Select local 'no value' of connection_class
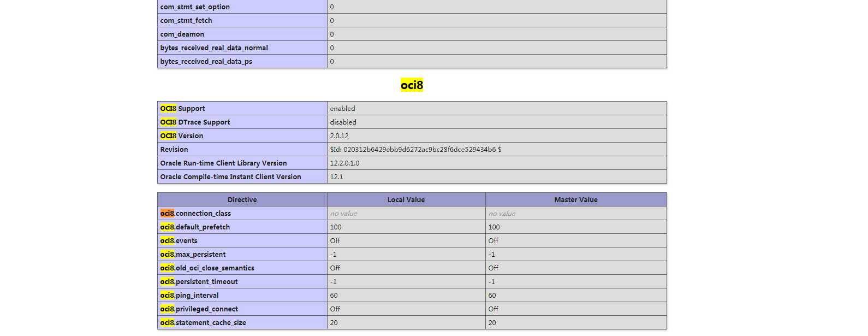The height and width of the screenshot is (336, 868). (343, 213)
